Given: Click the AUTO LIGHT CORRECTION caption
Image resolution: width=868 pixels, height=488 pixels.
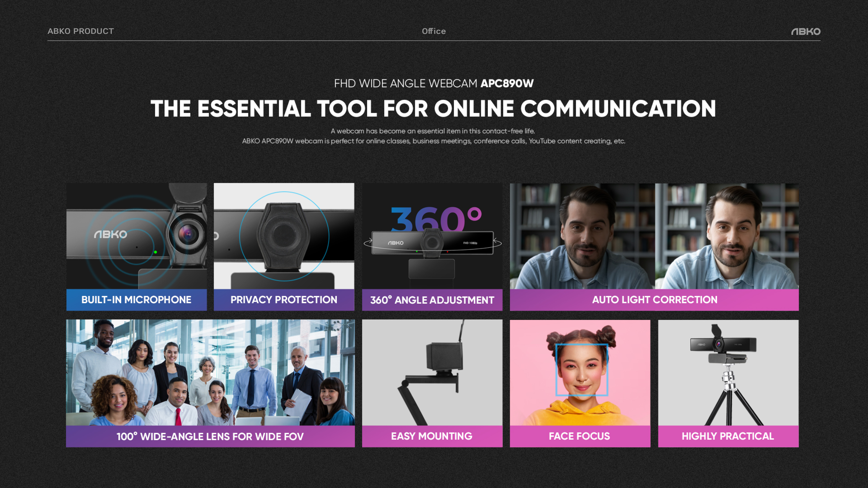Looking at the screenshot, I should 654,300.
